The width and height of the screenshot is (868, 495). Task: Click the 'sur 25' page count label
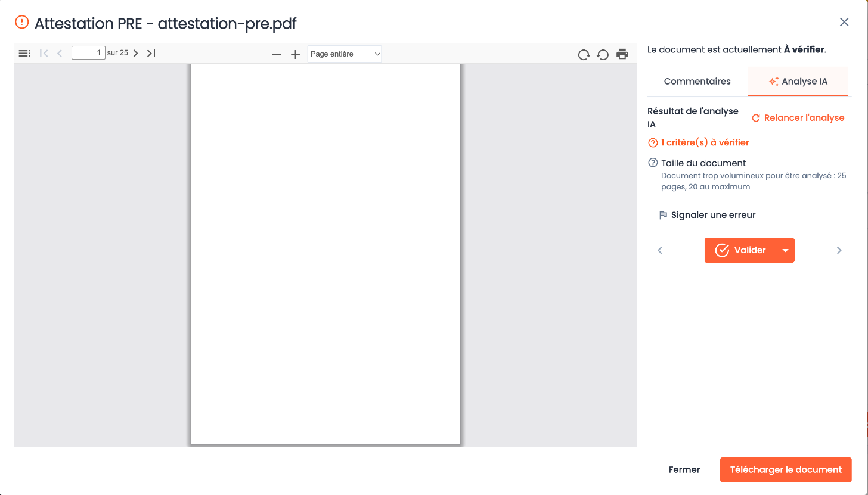[117, 53]
